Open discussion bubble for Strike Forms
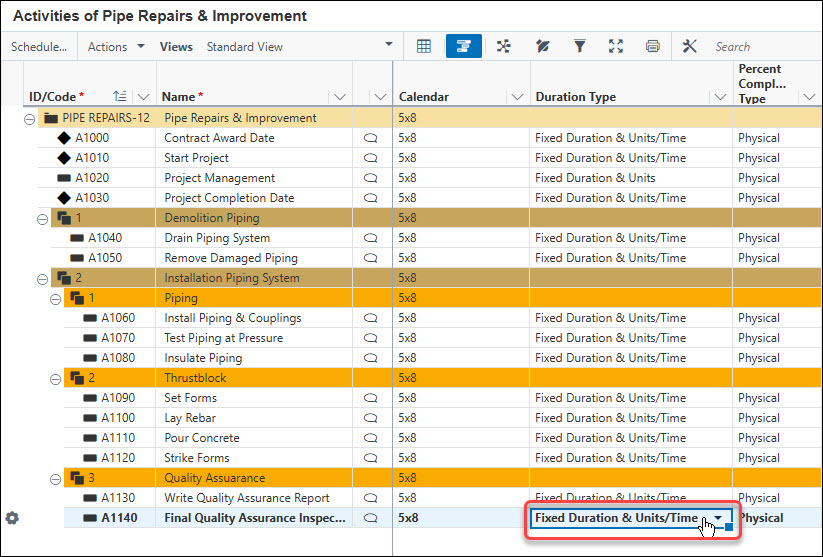Screen dimensions: 823x557 [371, 458]
